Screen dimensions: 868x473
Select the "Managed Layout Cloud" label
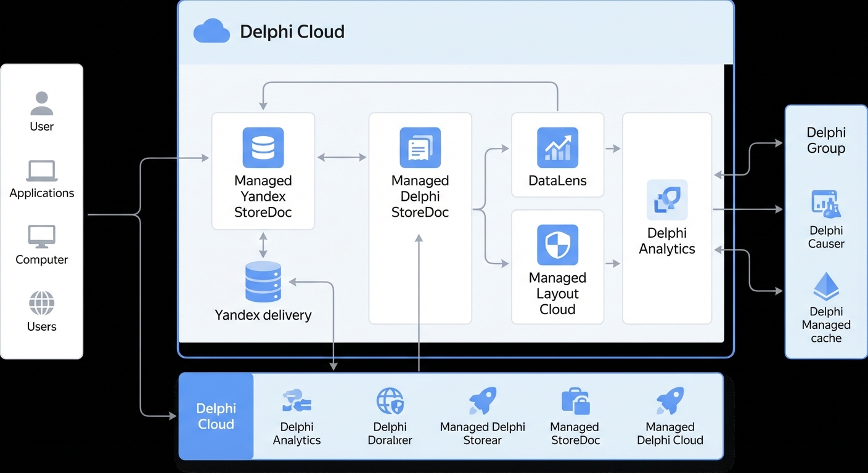pos(558,293)
